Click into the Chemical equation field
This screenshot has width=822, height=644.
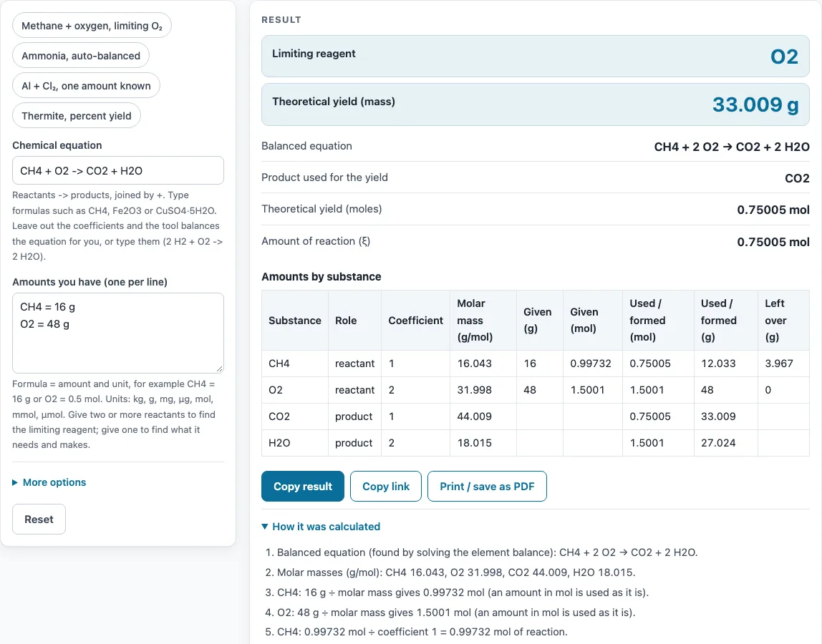pos(118,170)
